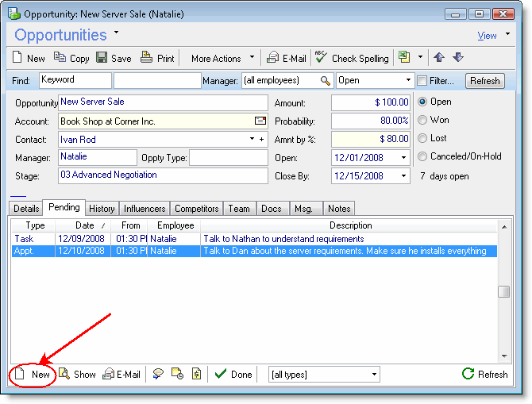Select the Lost status radio button
Image resolution: width=532 pixels, height=404 pixels.
coord(422,138)
